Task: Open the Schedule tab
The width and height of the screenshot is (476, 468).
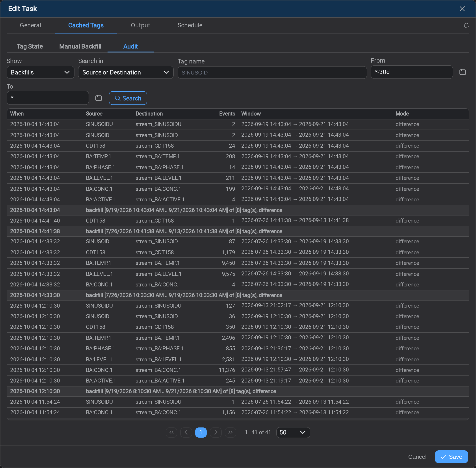Action: (190, 25)
